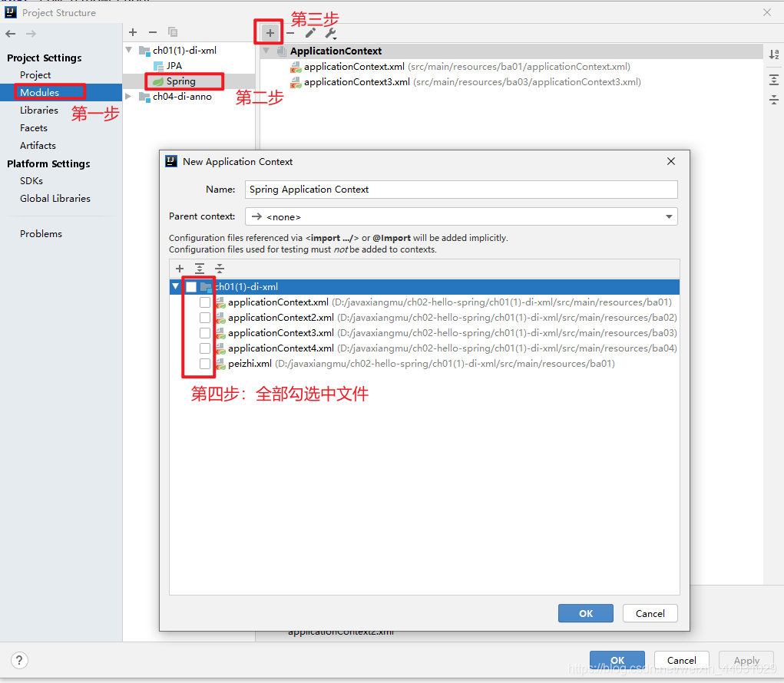This screenshot has width=784, height=683.
Task: Open SDKs platform settings
Action: tap(31, 181)
